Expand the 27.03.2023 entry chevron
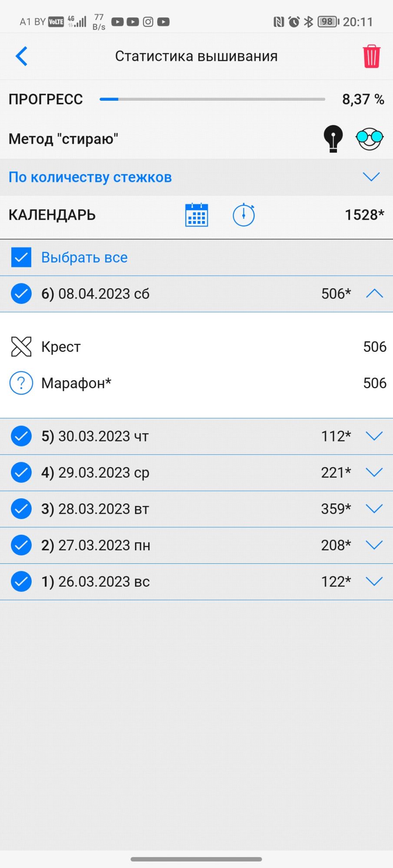Screen dimensions: 393x868 pos(374,545)
